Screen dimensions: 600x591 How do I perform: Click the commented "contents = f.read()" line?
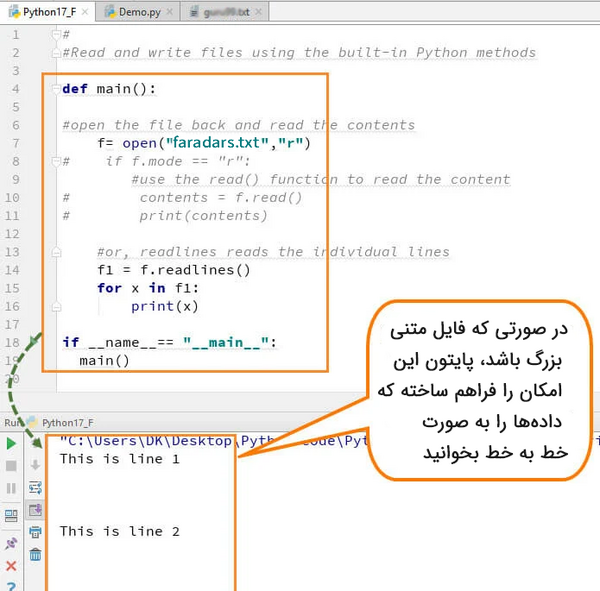221,198
